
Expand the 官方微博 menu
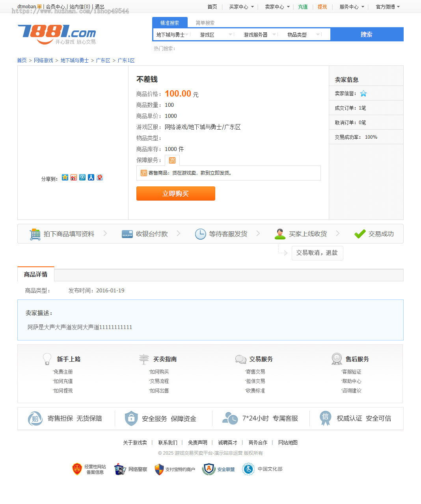coord(388,7)
